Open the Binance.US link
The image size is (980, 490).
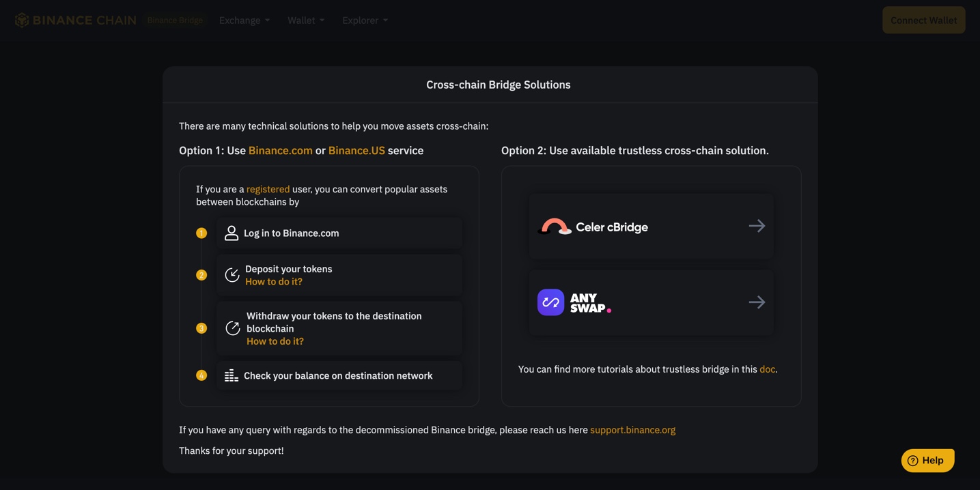click(x=356, y=151)
